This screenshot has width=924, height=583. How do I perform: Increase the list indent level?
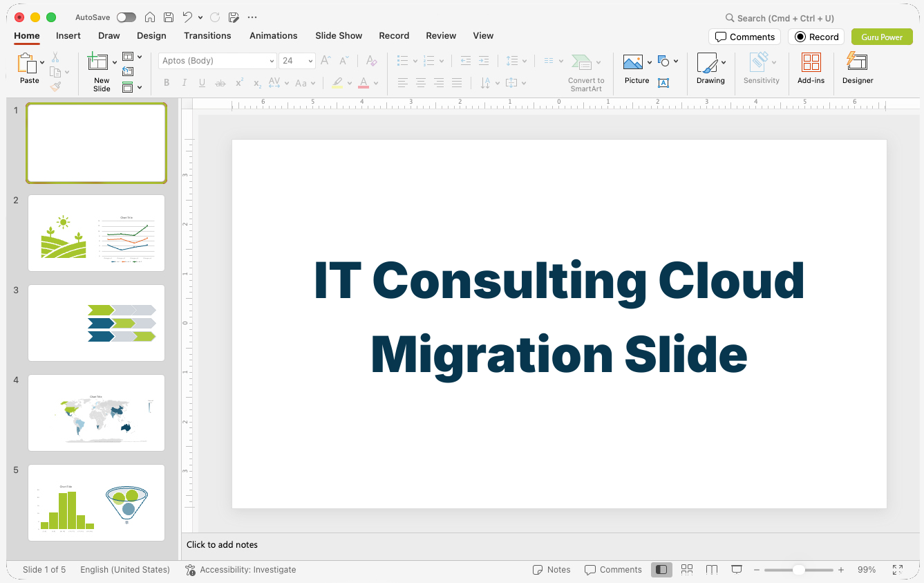pyautogui.click(x=484, y=61)
